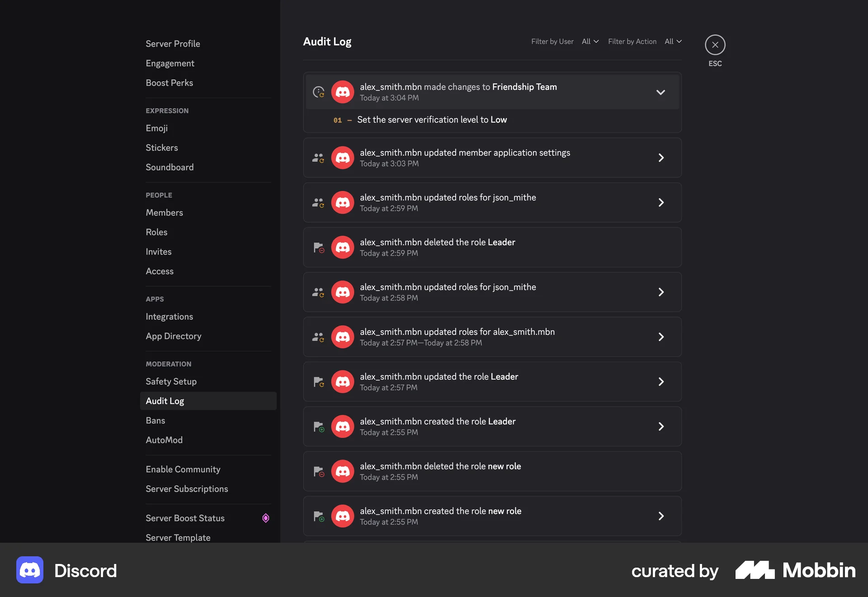Click the ESC close button
The width and height of the screenshot is (868, 597).
tap(715, 44)
